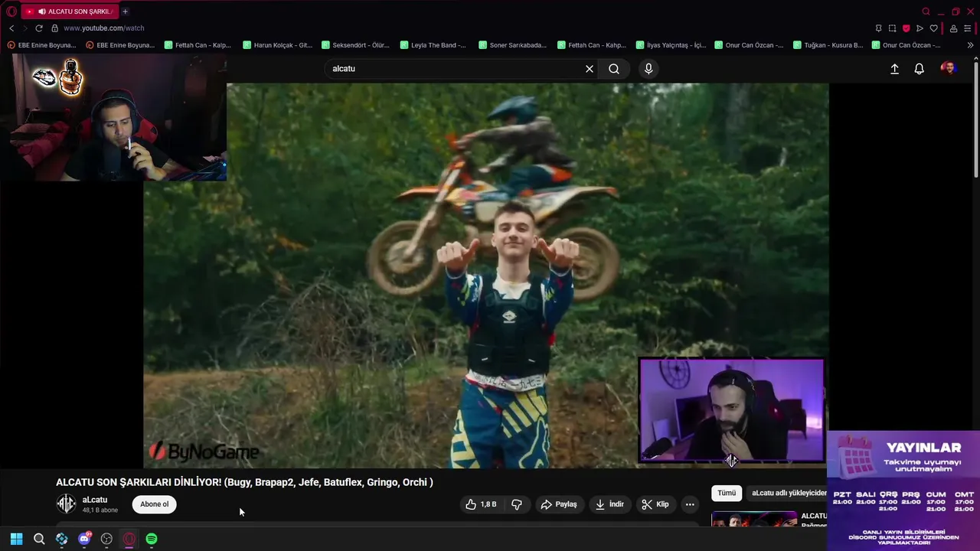Open YouTube create/upload icon
980x551 pixels.
894,69
